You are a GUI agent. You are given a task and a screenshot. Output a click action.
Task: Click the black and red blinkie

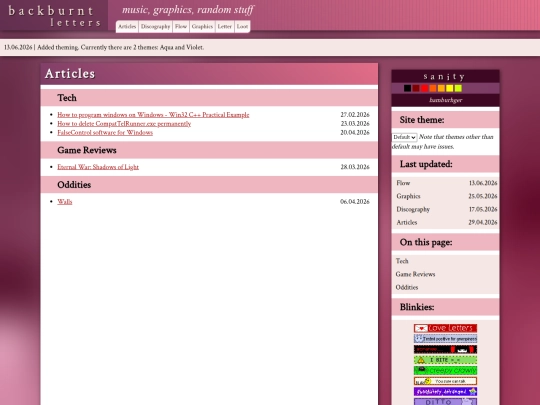(x=445, y=350)
